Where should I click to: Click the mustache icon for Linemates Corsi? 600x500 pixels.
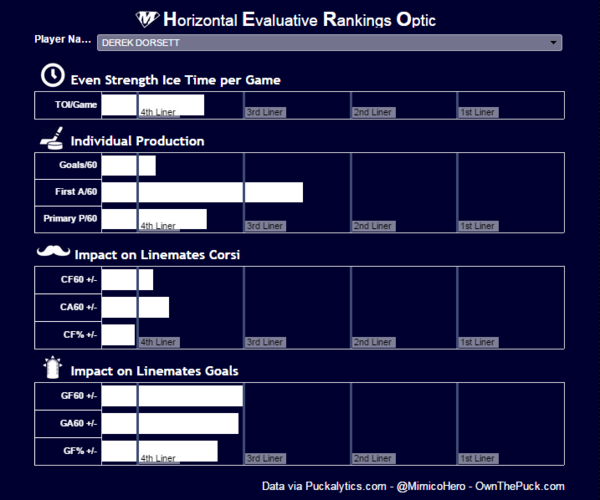(51, 254)
